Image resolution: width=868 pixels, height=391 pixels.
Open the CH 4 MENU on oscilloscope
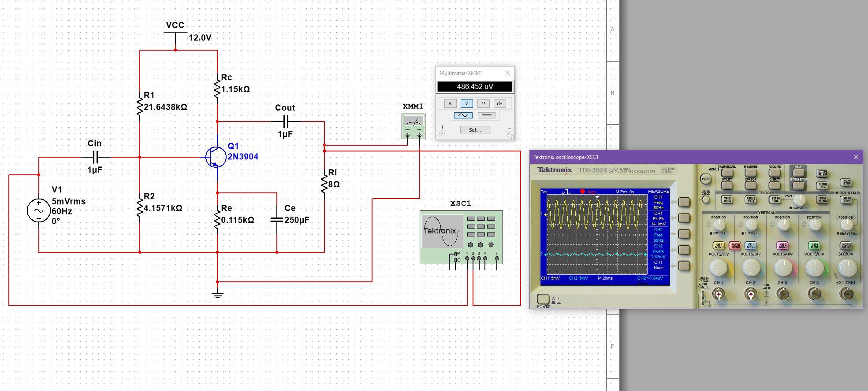814,246
